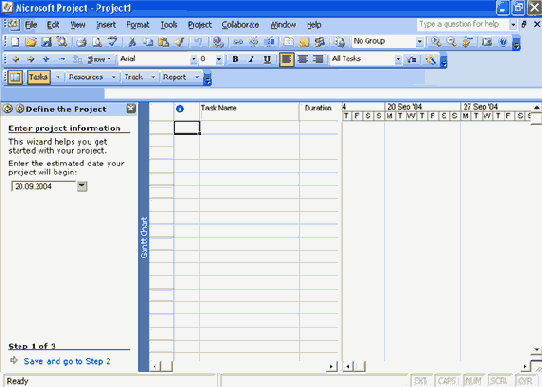Create a new project file
542x387 pixels.
point(15,42)
